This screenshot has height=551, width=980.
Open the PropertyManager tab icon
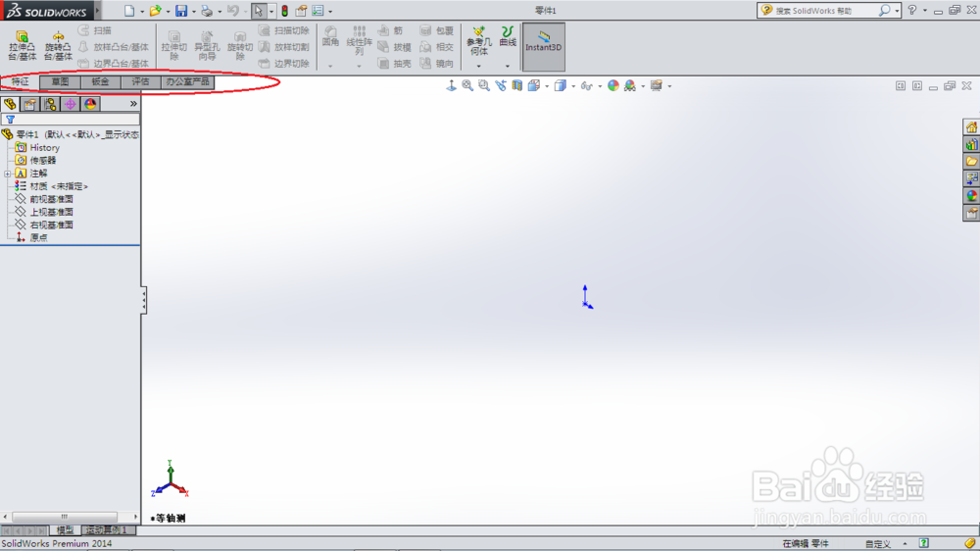coord(30,104)
